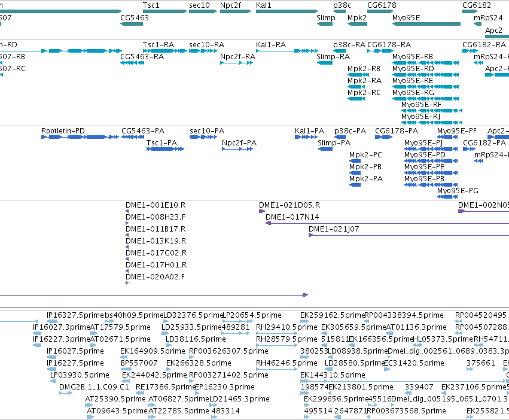The height and width of the screenshot is (420, 509).
Task: Click the Myo95E-RJ transcript label
Action: (x=420, y=116)
